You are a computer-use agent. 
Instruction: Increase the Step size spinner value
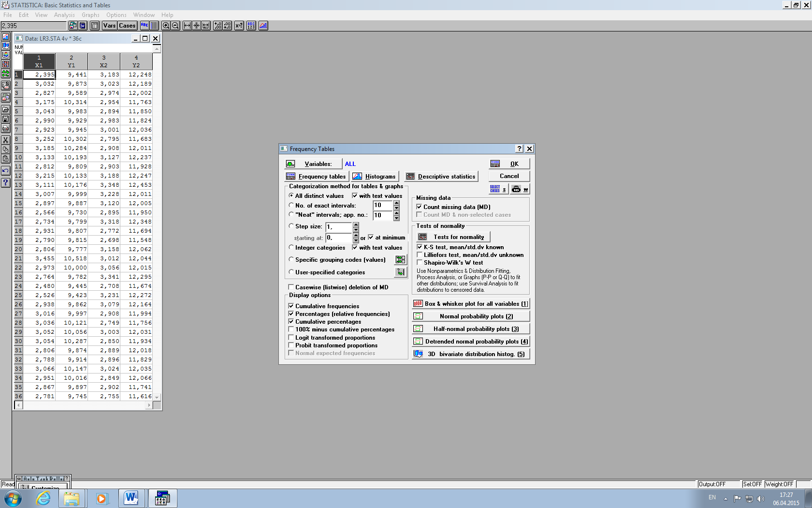[356, 224]
